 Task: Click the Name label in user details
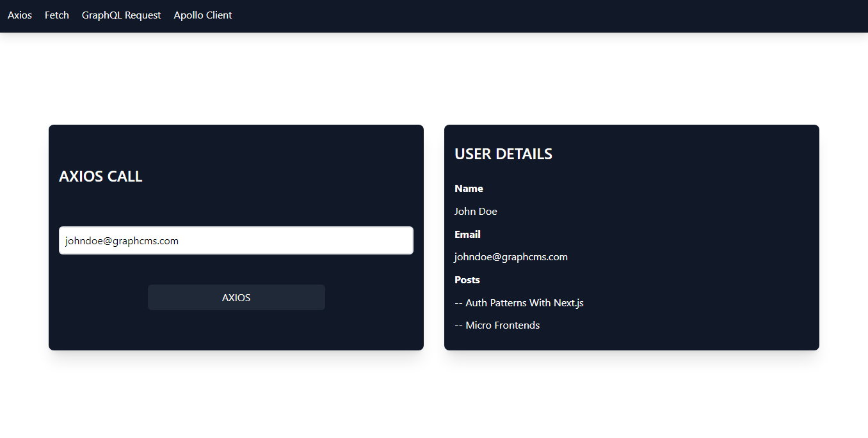[x=469, y=189]
